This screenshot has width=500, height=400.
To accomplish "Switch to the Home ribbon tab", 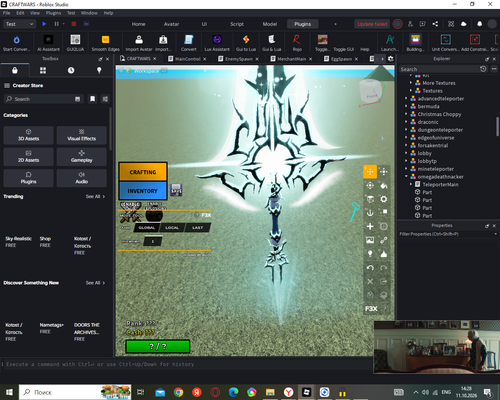I will click(138, 24).
